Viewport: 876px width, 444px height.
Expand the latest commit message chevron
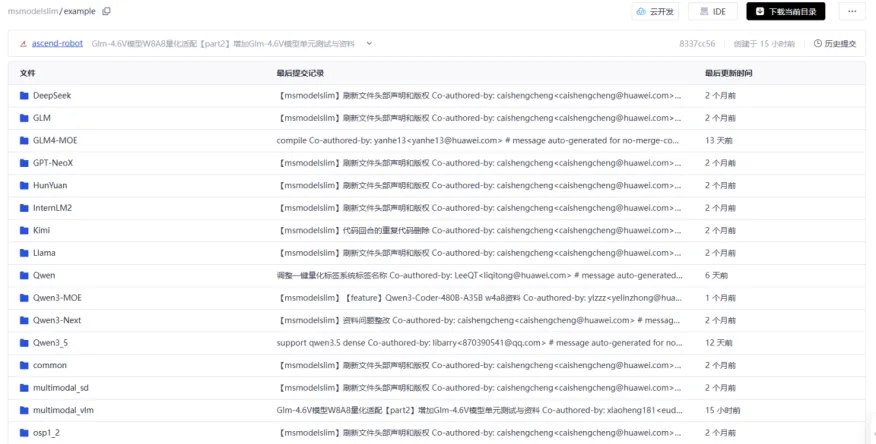(x=369, y=44)
